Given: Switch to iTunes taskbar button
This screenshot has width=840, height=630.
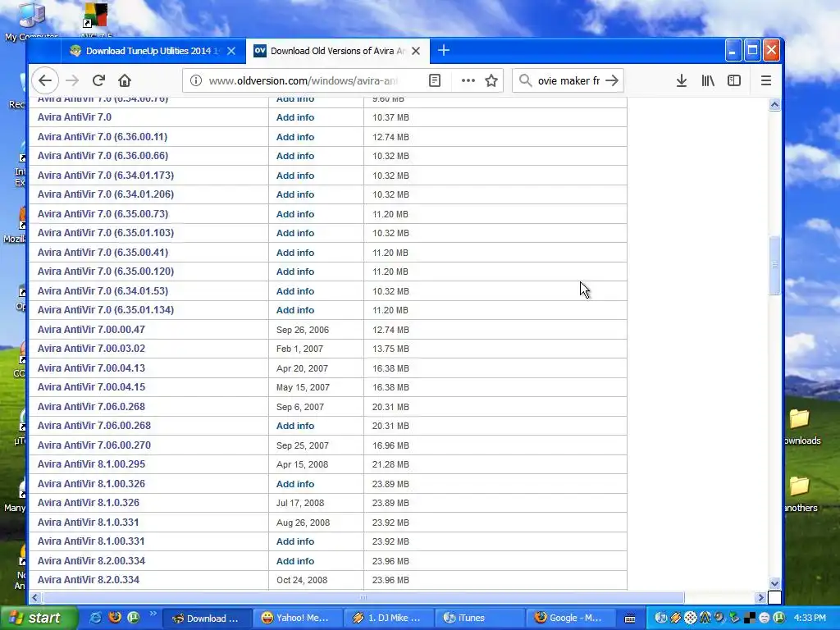Looking at the screenshot, I should pyautogui.click(x=478, y=619).
